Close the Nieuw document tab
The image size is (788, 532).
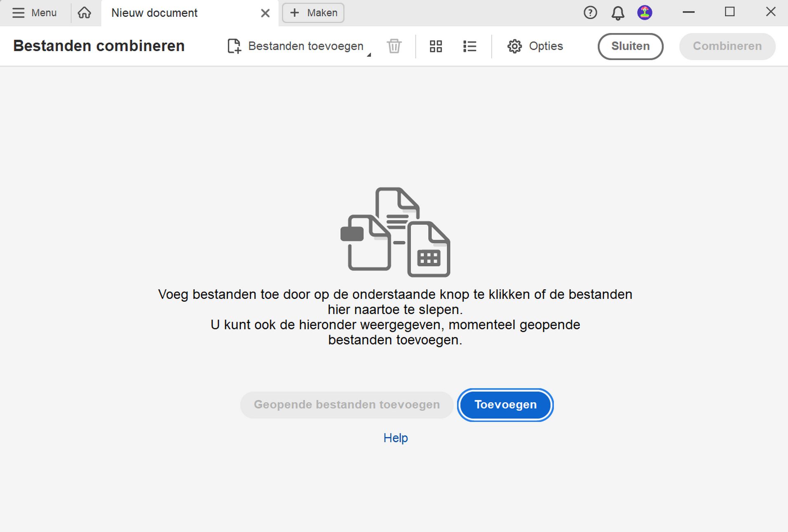tap(265, 13)
